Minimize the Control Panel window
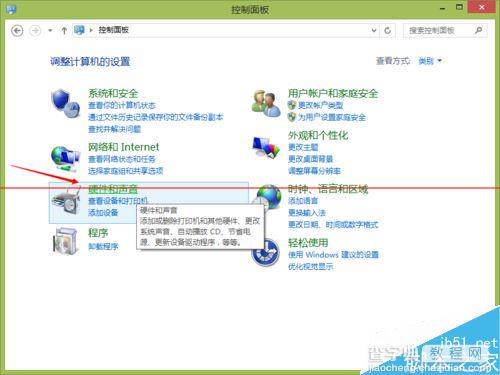500x375 pixels. coord(442,8)
